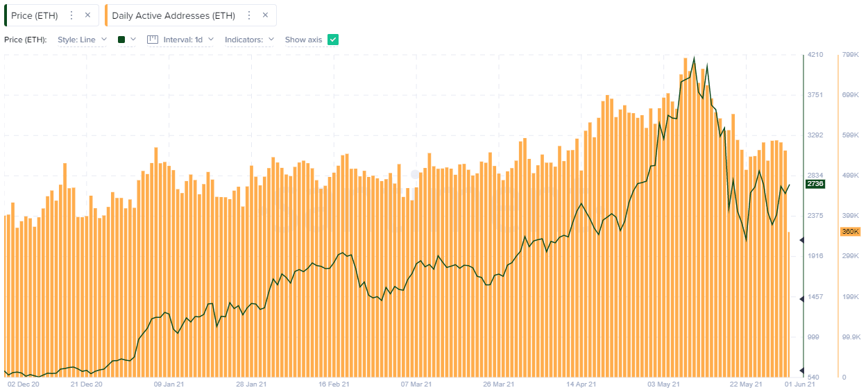Open the Interval: 1d dropdown
Image resolution: width=868 pixels, height=390 pixels.
(x=189, y=40)
